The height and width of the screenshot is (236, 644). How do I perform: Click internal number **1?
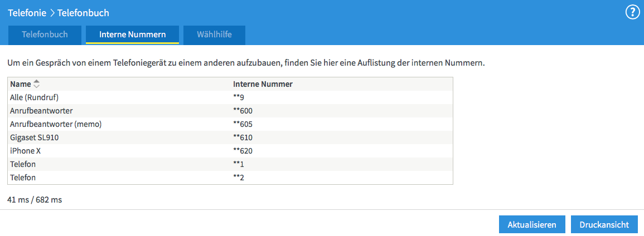click(x=239, y=164)
